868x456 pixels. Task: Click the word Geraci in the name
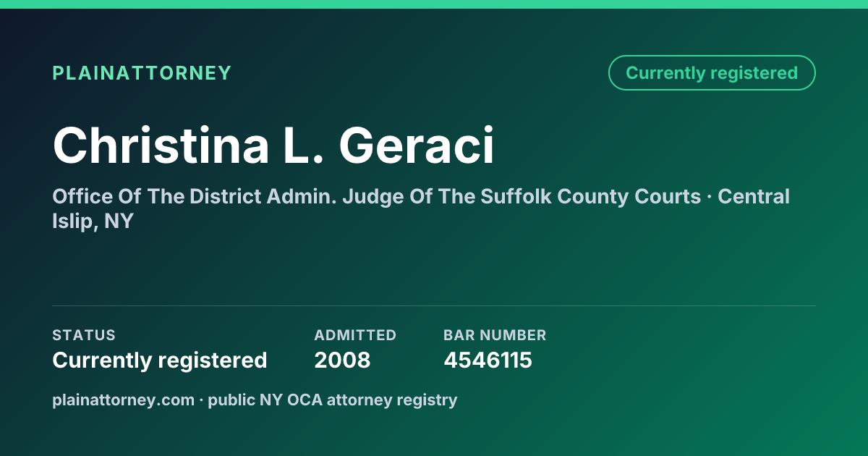417,145
